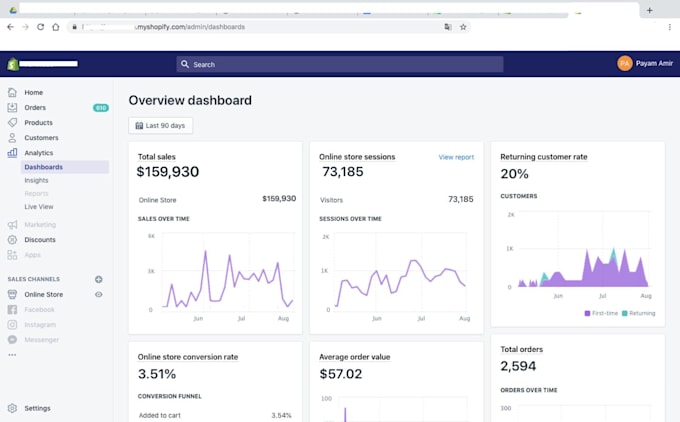Click the Shopify logo icon
This screenshot has height=422, width=680.
[13, 64]
